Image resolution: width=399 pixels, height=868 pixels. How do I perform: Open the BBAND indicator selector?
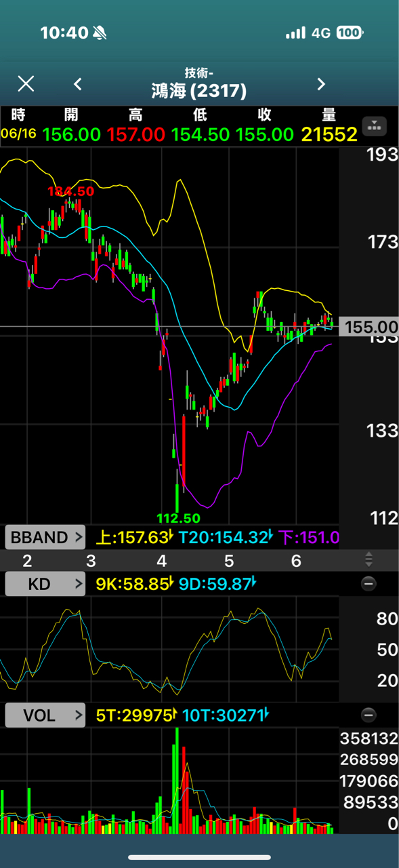(45, 538)
